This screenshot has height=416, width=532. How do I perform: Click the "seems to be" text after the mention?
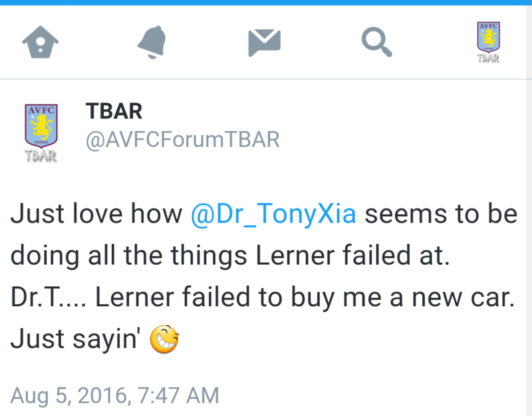click(x=441, y=214)
